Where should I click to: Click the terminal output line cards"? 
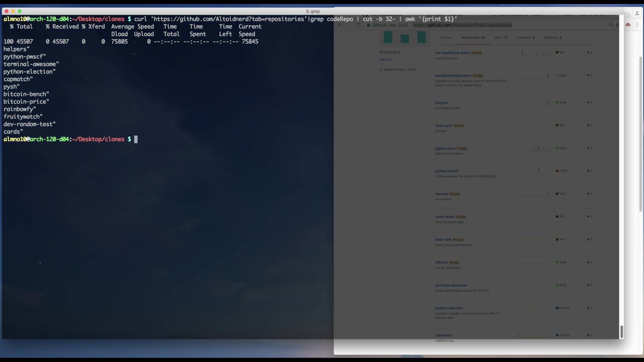pyautogui.click(x=13, y=132)
